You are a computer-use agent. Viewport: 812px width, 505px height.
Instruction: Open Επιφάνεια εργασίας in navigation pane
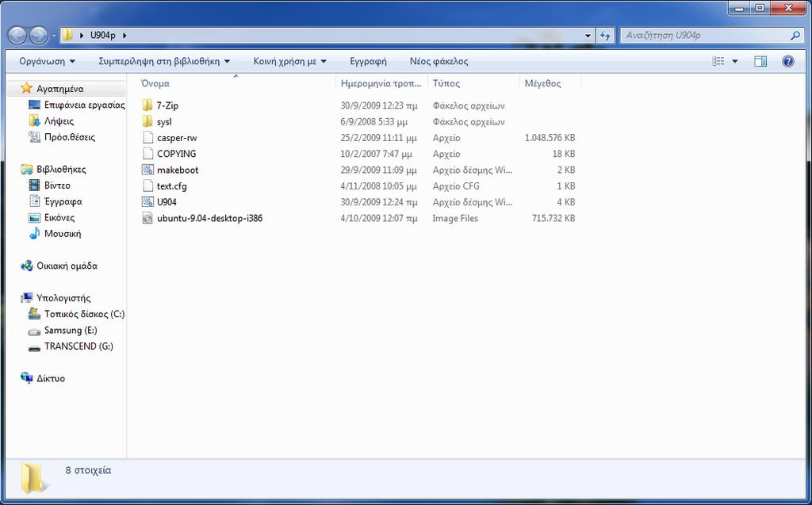click(x=84, y=105)
